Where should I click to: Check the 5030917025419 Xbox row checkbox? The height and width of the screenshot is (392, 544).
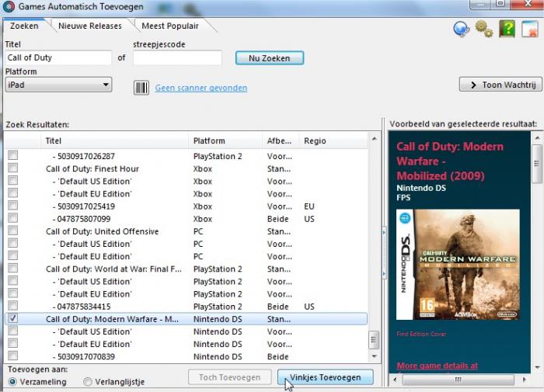click(13, 206)
